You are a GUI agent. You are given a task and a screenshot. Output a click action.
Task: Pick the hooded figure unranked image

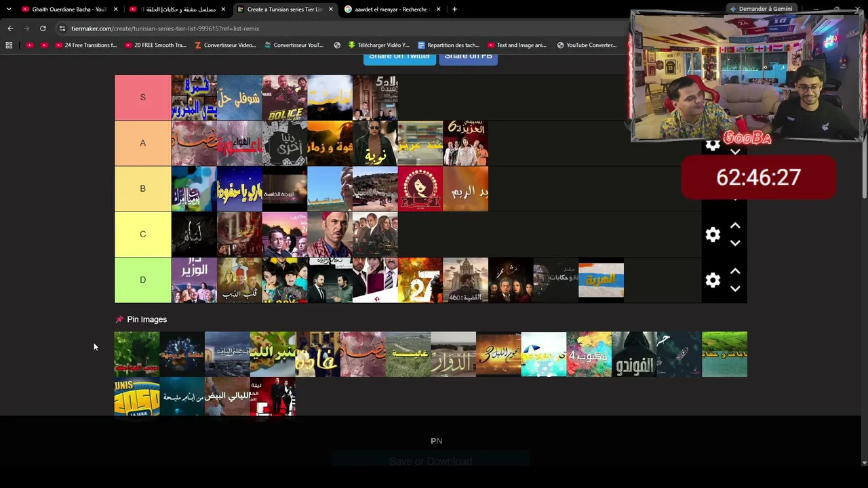634,354
